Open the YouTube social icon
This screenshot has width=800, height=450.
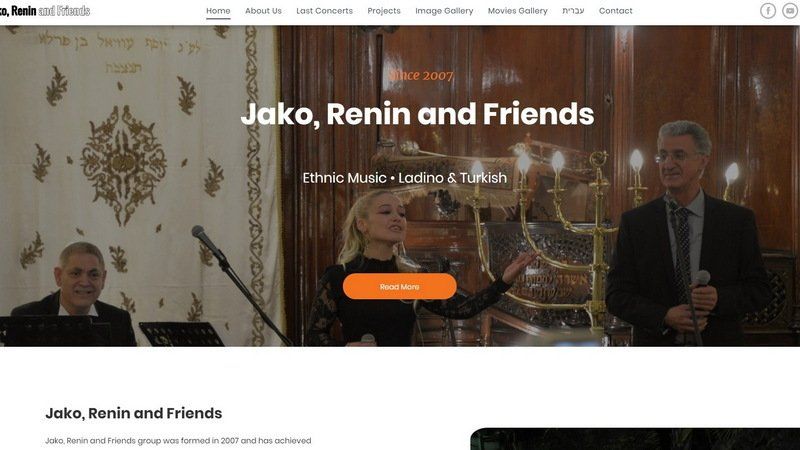tap(790, 11)
